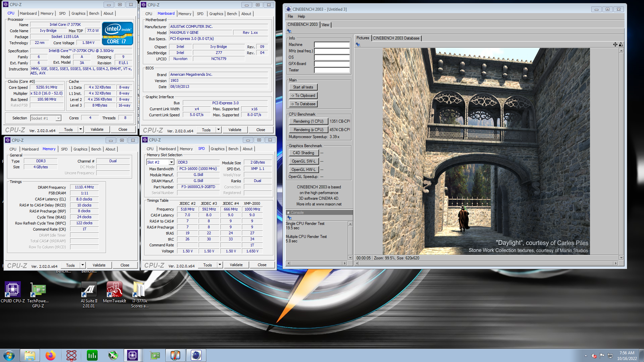Run the C4D Shading graphics benchmark

(x=303, y=153)
